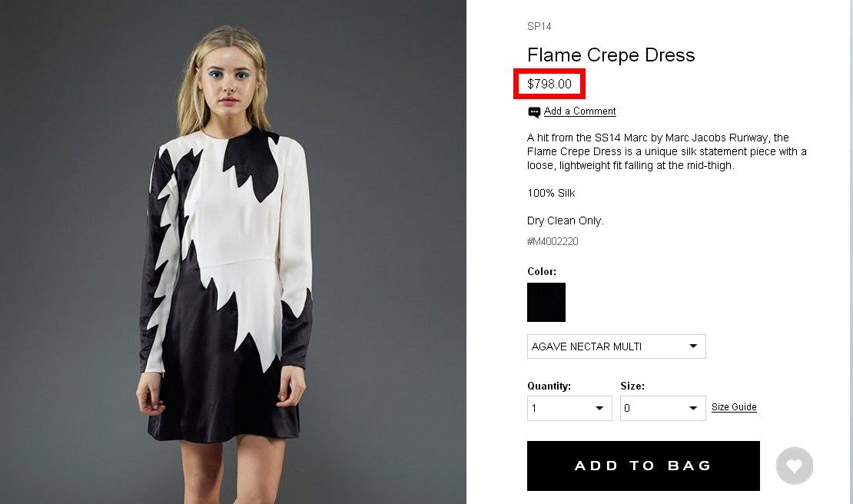Image resolution: width=853 pixels, height=504 pixels.
Task: Click the SP14 season label
Action: (x=539, y=27)
